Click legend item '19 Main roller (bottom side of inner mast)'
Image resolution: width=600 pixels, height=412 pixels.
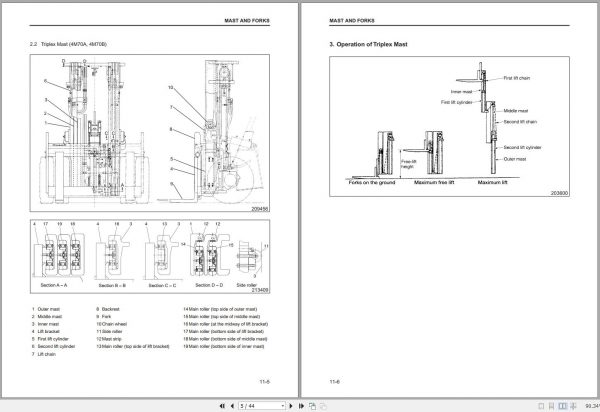(x=223, y=347)
